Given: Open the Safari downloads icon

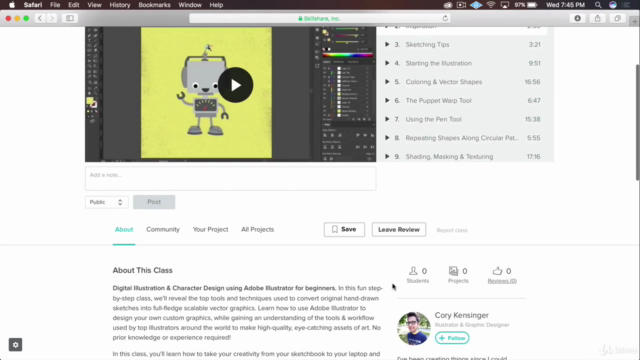Looking at the screenshot, I should tap(578, 18).
